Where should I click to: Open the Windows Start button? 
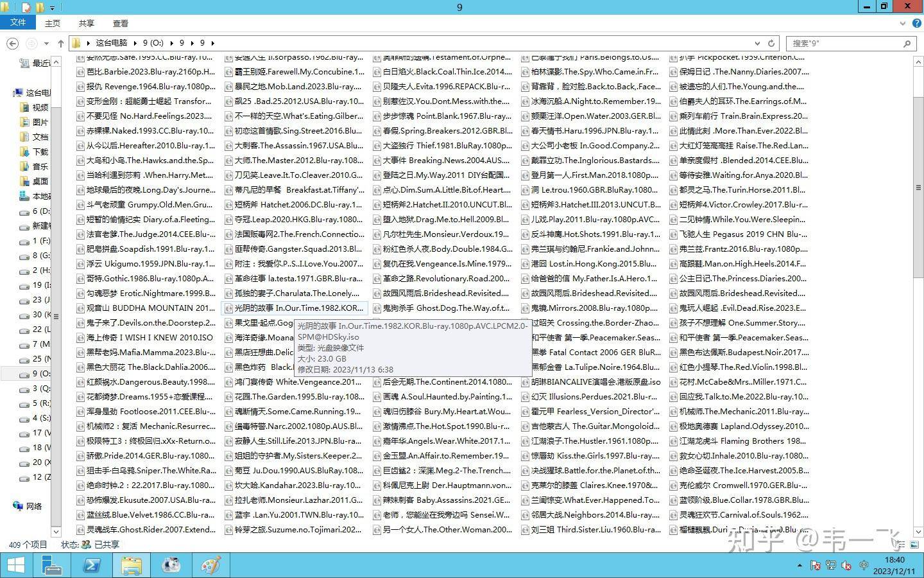point(15,565)
